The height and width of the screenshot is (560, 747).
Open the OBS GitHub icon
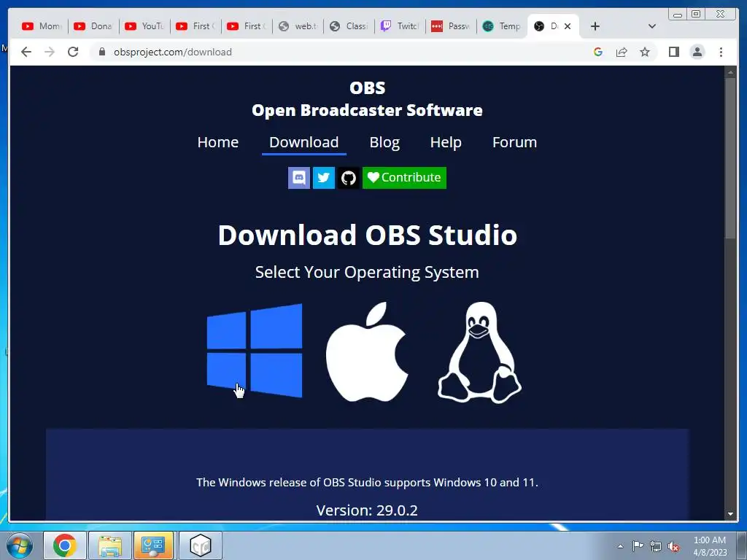point(349,178)
